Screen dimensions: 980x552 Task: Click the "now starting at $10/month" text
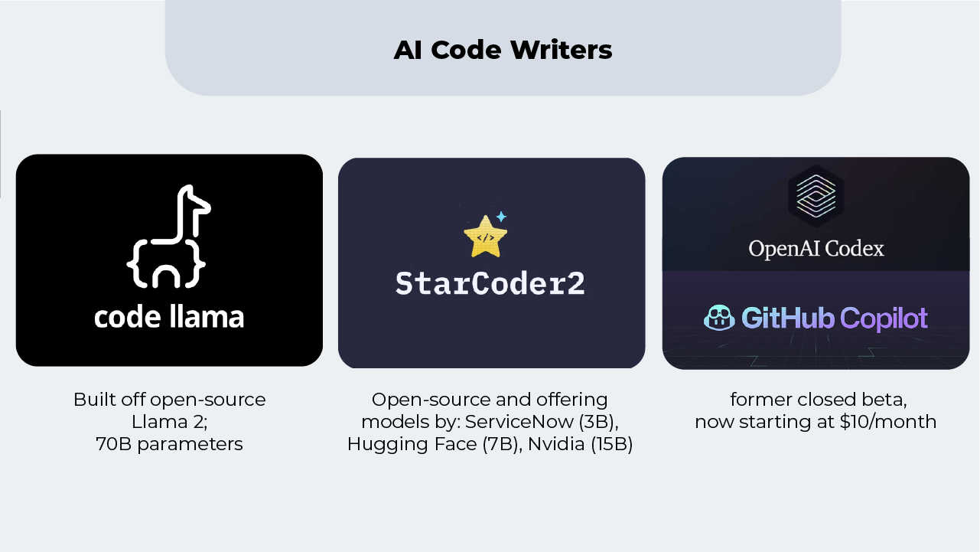click(816, 422)
